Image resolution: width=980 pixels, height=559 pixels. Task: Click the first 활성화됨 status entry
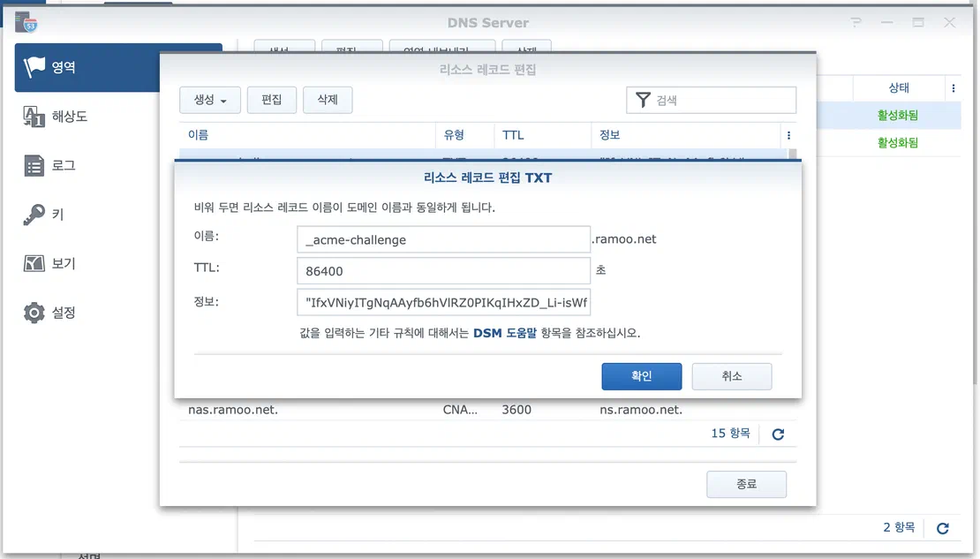pyautogui.click(x=898, y=116)
